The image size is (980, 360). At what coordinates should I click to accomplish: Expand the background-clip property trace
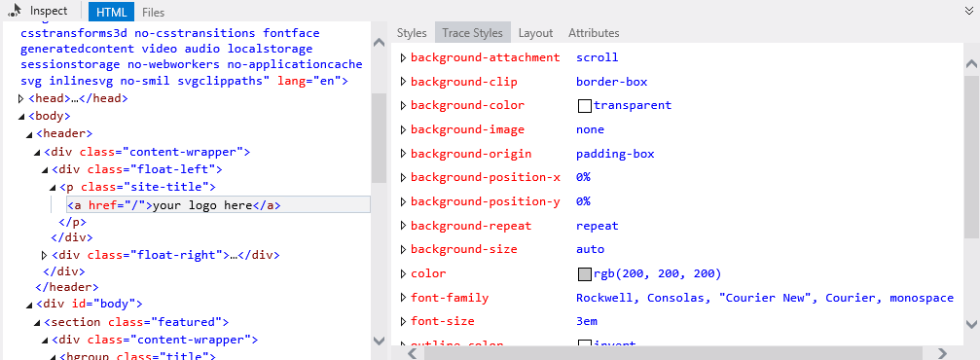coord(403,82)
